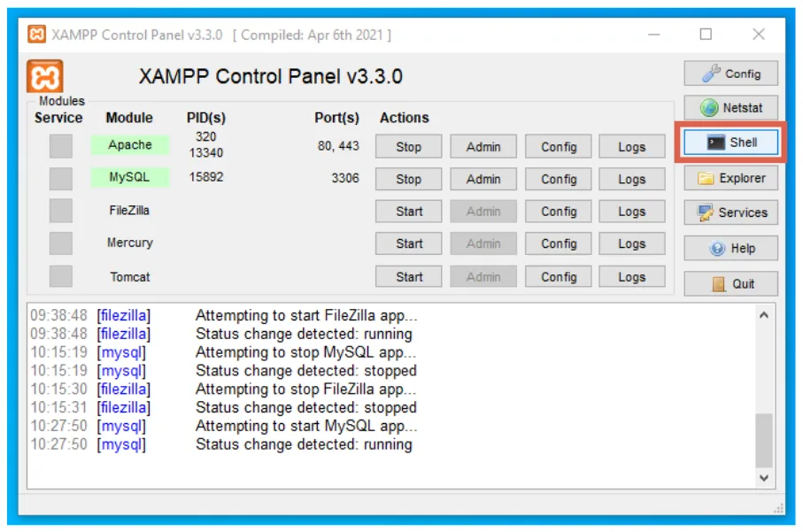Screen dimensions: 803x532
Task: Quit XAMPP using the Quit icon
Action: pos(730,283)
